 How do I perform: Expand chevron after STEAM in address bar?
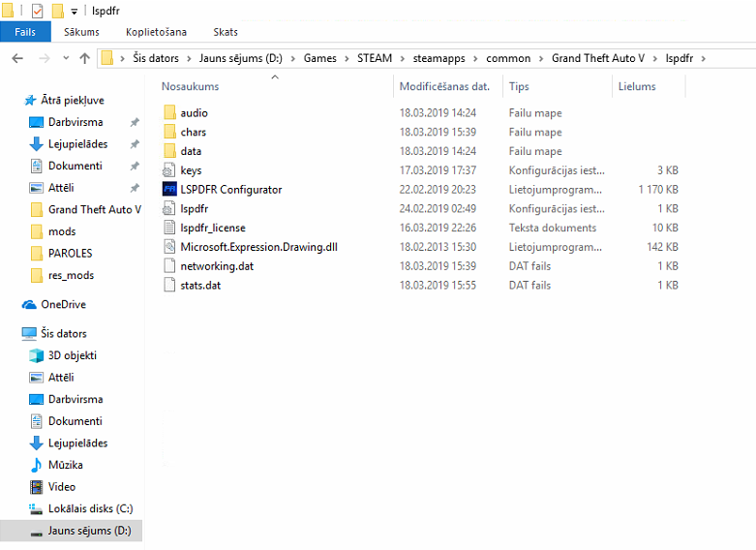point(403,59)
